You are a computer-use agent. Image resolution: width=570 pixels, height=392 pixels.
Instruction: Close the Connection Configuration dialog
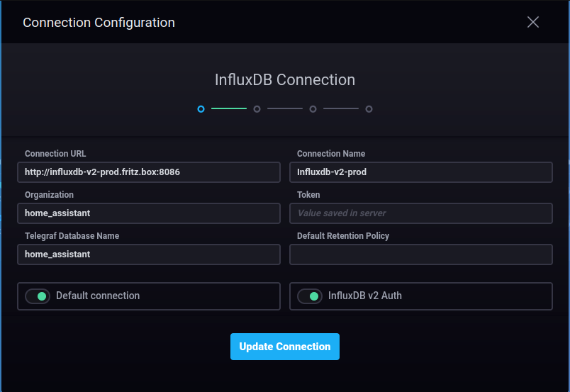(532, 22)
